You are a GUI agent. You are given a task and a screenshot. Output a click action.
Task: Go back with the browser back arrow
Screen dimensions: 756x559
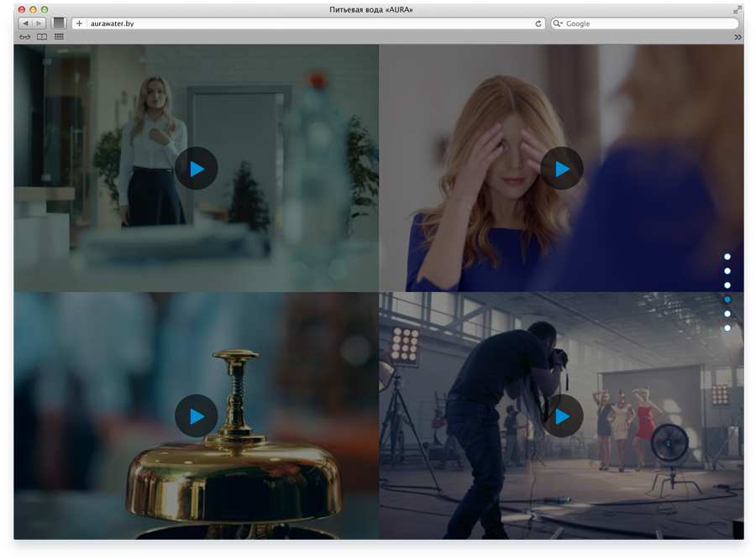[x=25, y=24]
